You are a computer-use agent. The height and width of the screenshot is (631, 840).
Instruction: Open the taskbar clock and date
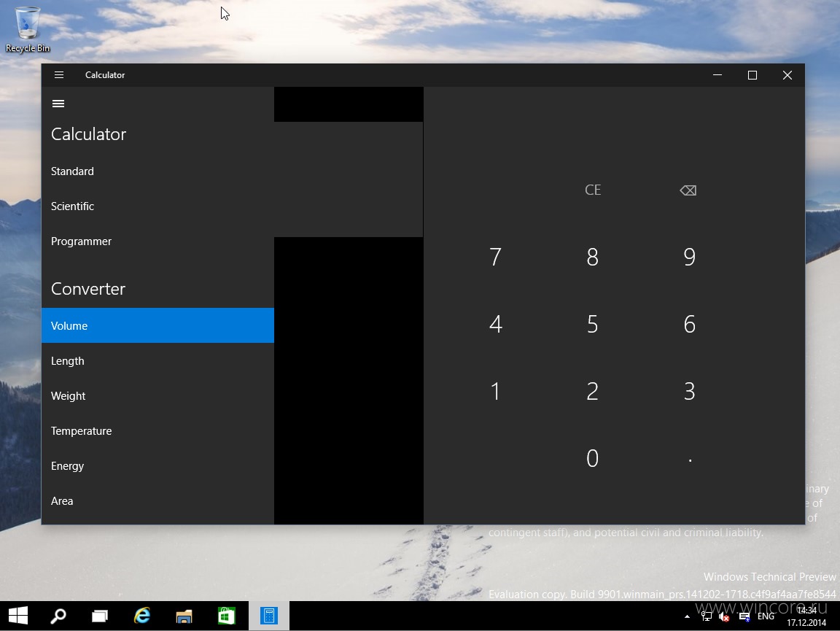pyautogui.click(x=806, y=616)
